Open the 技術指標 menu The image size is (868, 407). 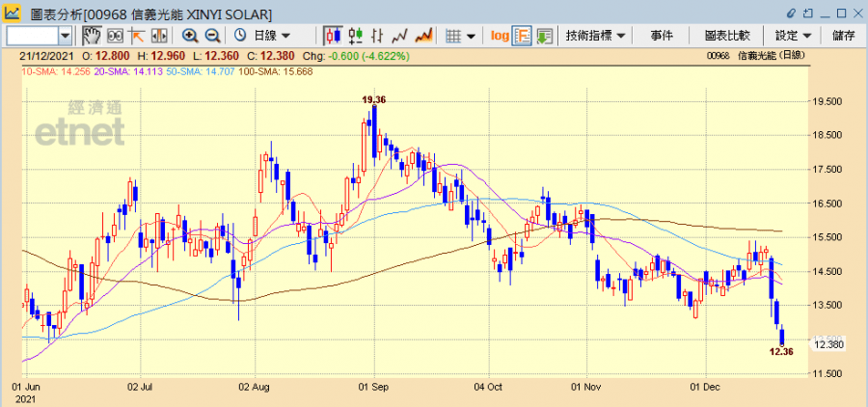click(596, 36)
